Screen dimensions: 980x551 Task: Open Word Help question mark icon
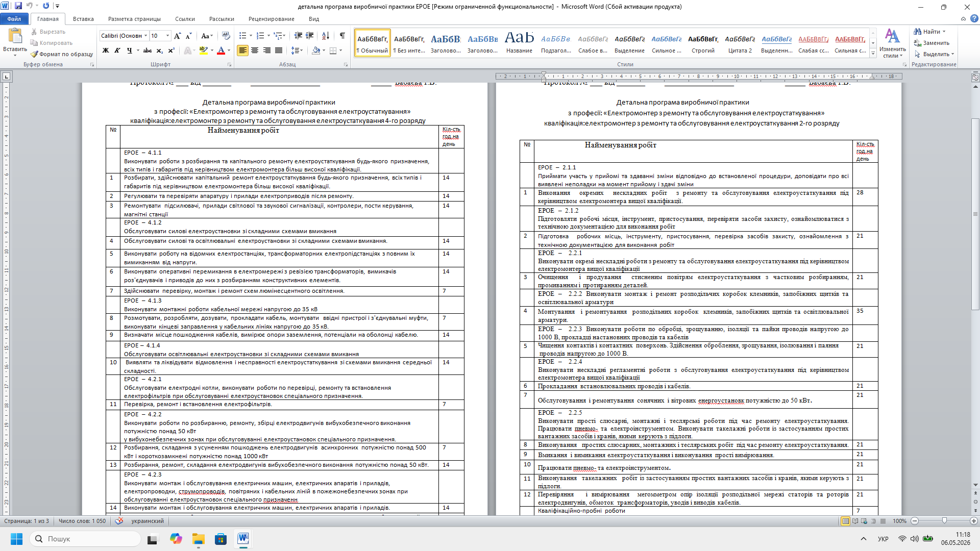[x=974, y=19]
